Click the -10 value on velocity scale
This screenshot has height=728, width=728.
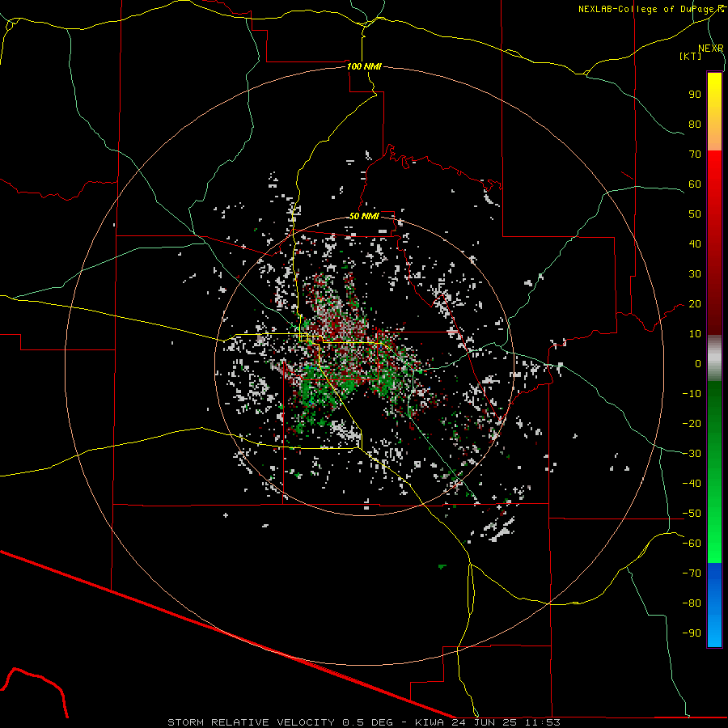coord(692,394)
